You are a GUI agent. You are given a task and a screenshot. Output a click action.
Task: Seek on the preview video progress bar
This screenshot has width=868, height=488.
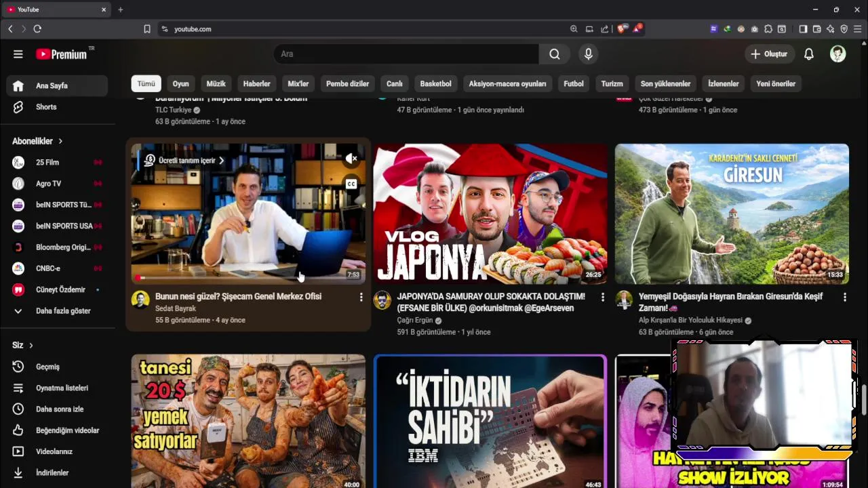coord(248,278)
